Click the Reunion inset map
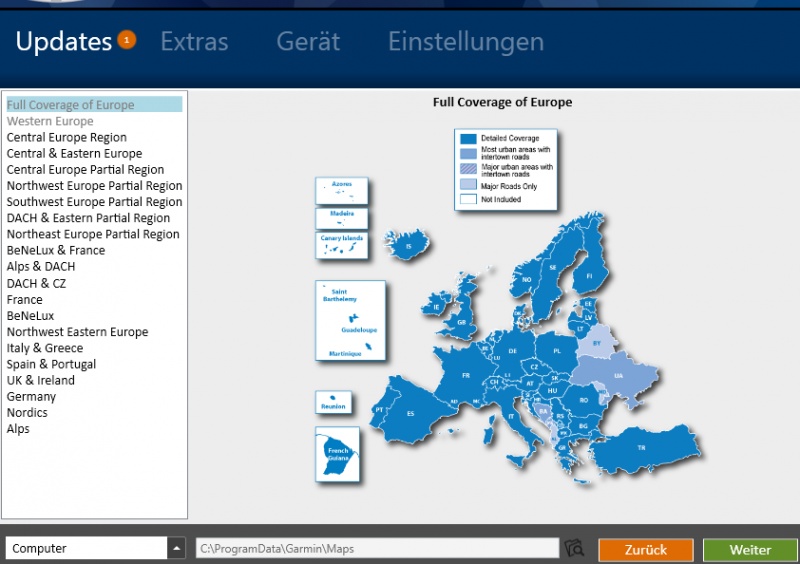Viewport: 800px width, 564px height. click(333, 403)
